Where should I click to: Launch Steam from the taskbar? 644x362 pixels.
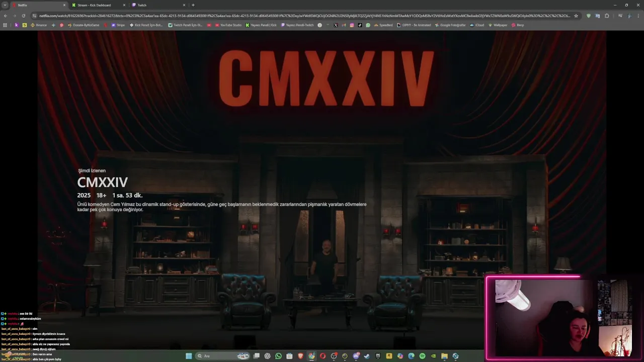click(367, 356)
